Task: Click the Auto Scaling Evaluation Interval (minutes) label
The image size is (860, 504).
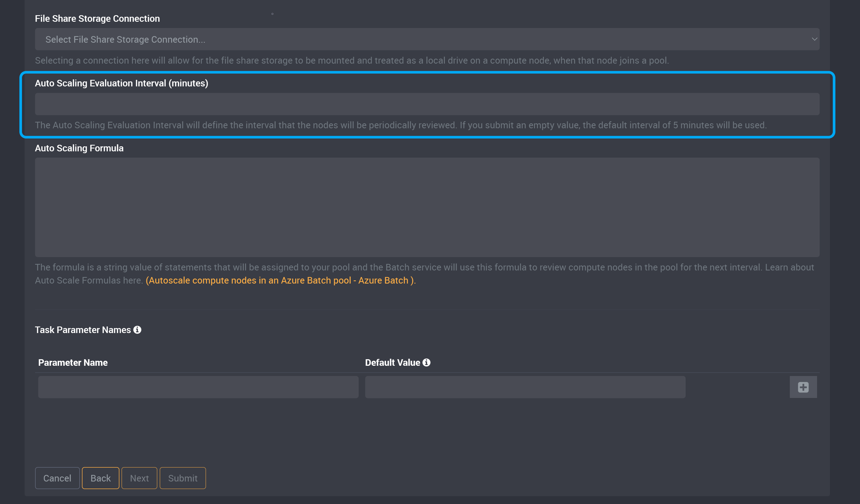Action: (x=121, y=83)
